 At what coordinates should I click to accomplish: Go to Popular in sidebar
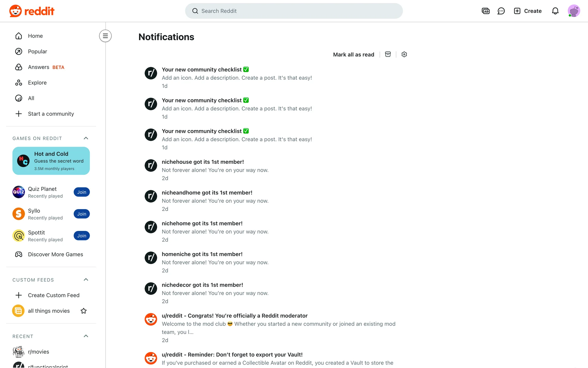coord(37,52)
